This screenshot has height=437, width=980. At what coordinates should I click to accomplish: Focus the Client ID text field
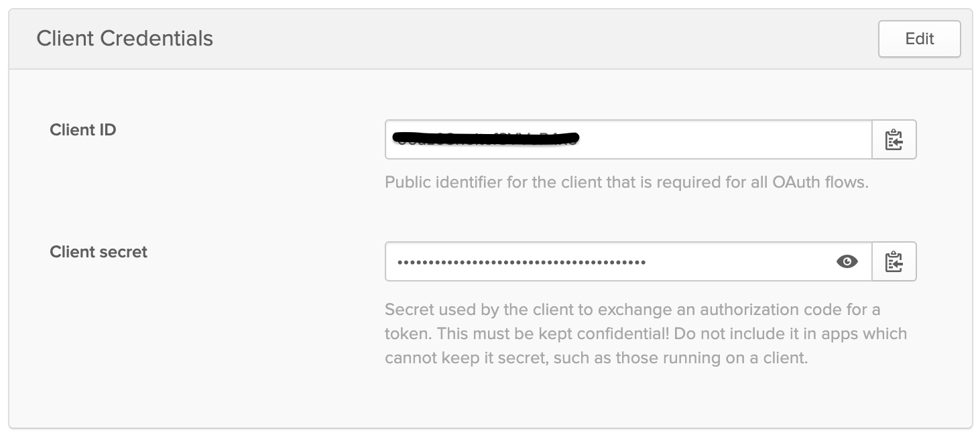724,140
